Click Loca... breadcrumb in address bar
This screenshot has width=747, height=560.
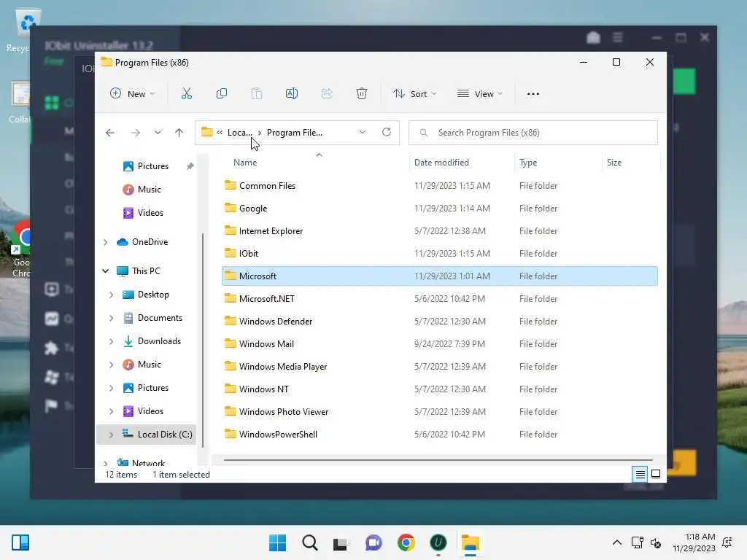[x=239, y=133]
